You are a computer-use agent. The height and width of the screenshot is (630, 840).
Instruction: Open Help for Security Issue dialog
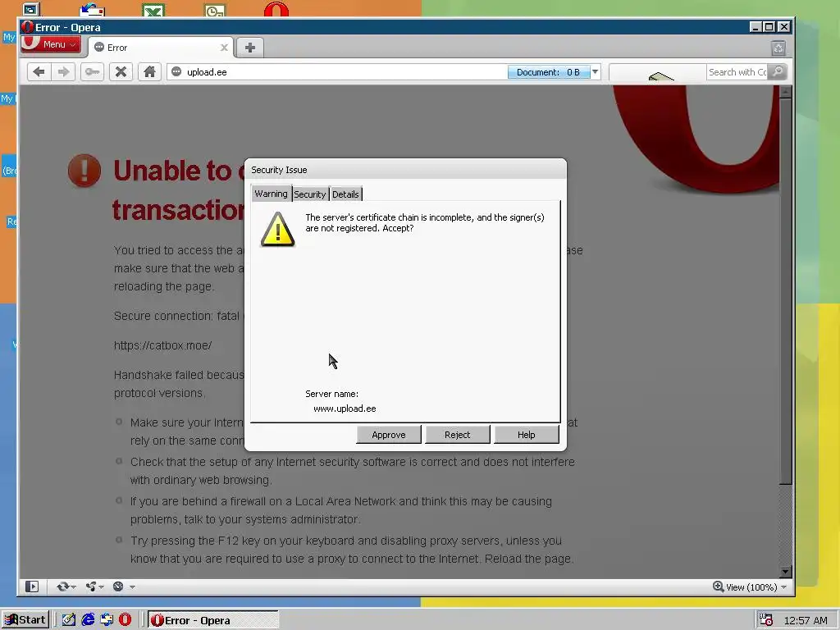pyautogui.click(x=526, y=435)
